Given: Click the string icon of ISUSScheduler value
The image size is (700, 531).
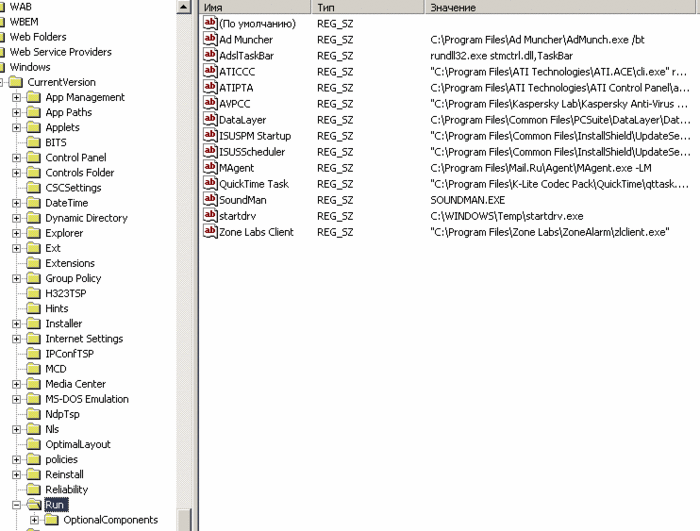Looking at the screenshot, I should (210, 151).
